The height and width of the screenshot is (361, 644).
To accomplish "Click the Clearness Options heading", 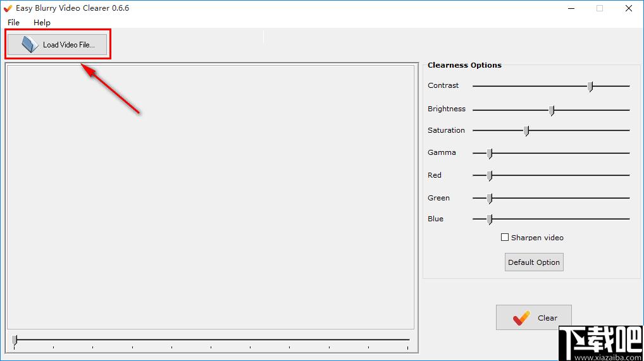I will tap(464, 65).
